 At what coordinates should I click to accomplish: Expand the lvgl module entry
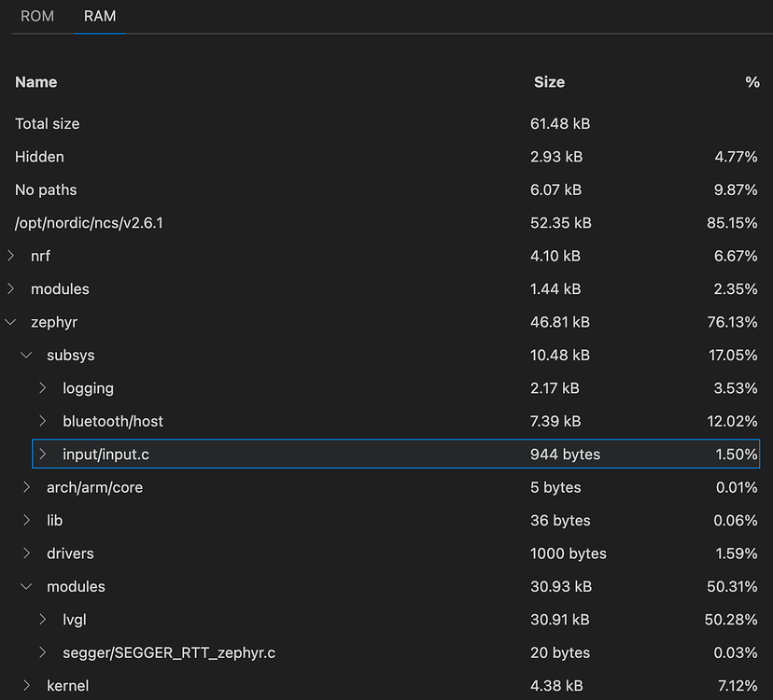click(x=42, y=620)
